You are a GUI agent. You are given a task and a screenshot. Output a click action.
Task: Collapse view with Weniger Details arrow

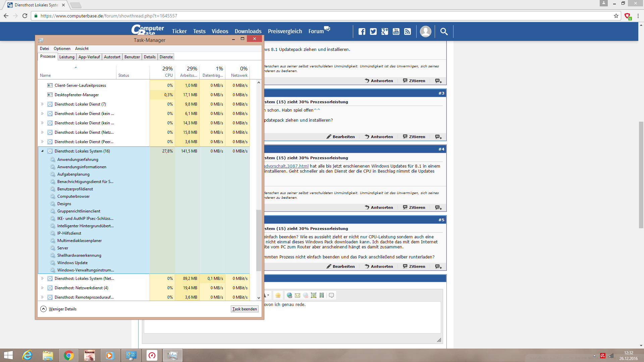pyautogui.click(x=44, y=309)
